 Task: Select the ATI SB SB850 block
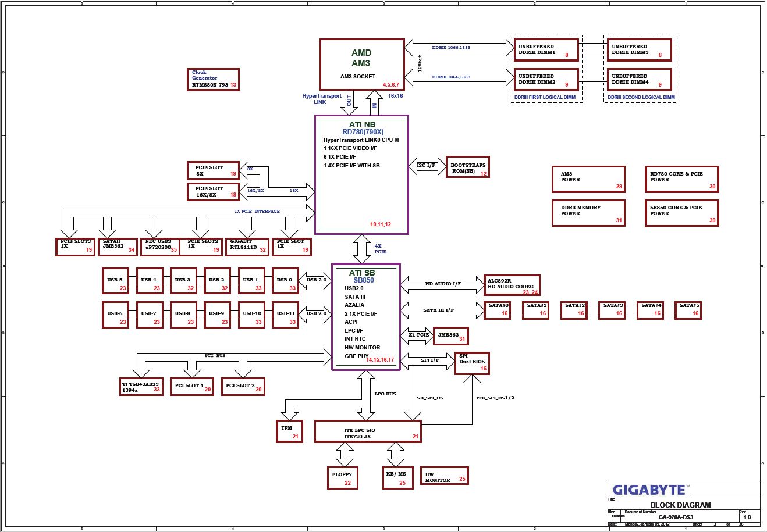click(365, 317)
